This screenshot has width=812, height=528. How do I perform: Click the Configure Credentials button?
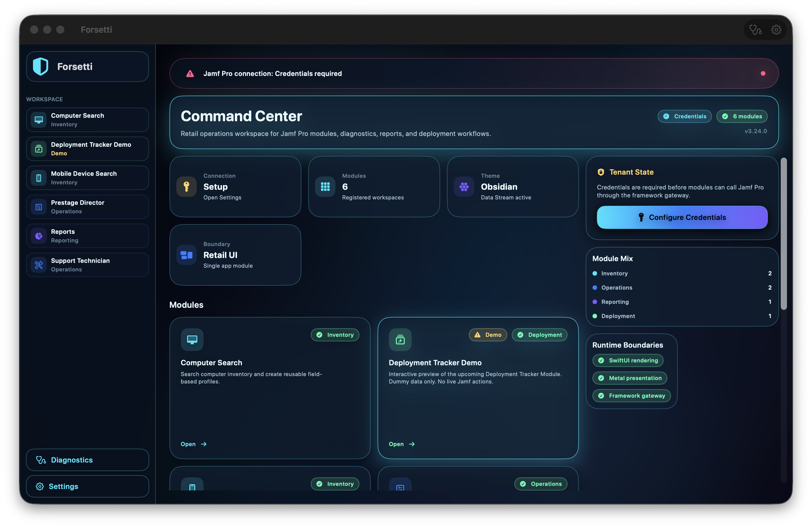point(682,217)
